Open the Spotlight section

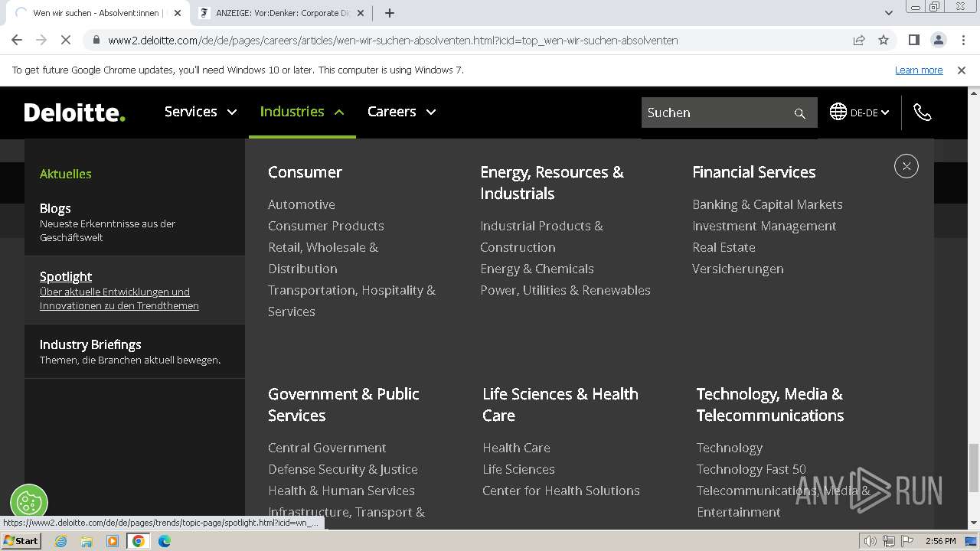click(x=135, y=290)
